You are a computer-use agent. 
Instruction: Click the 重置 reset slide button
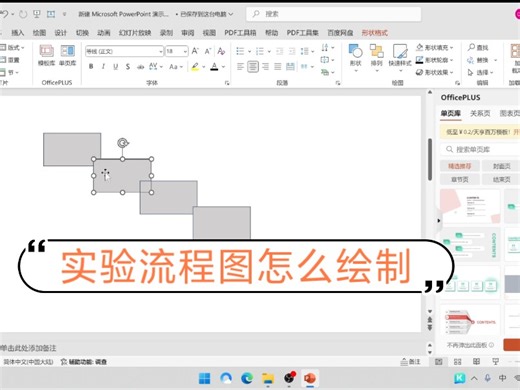pos(10,60)
